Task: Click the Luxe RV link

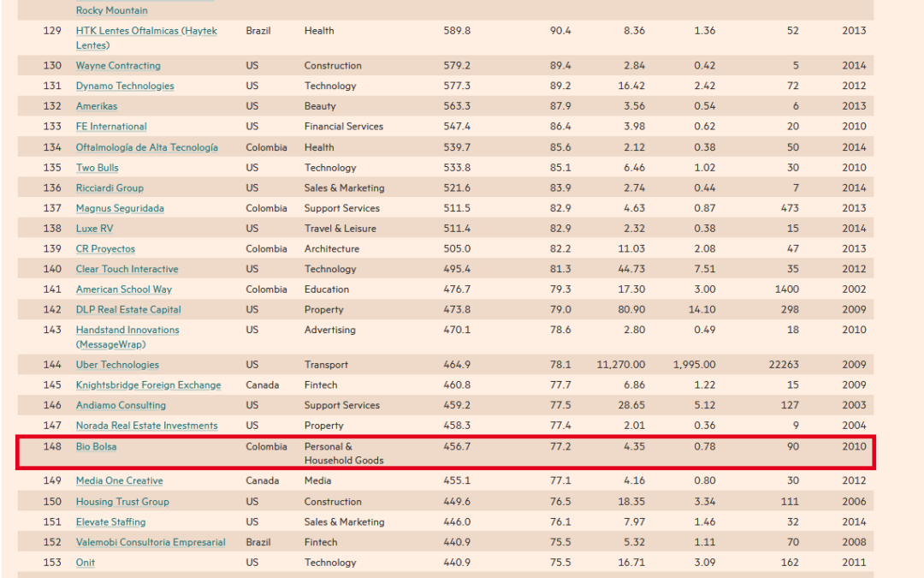Action: [x=94, y=229]
